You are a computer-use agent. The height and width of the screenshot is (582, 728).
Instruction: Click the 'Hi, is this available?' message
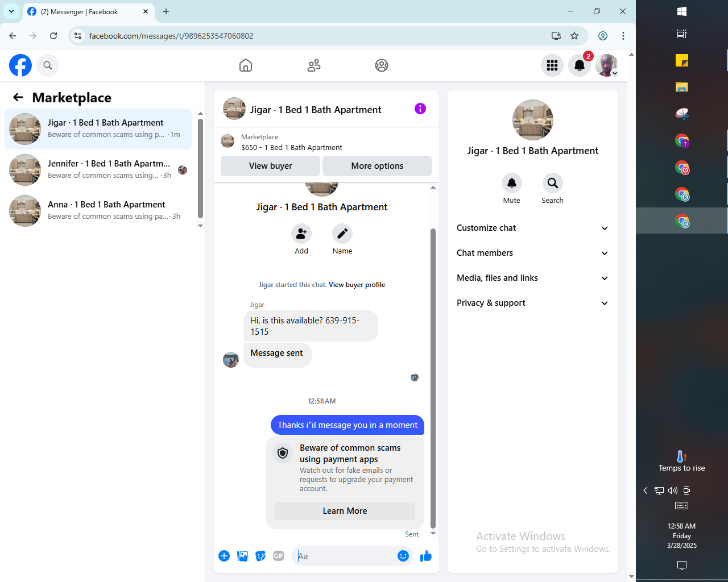[311, 326]
